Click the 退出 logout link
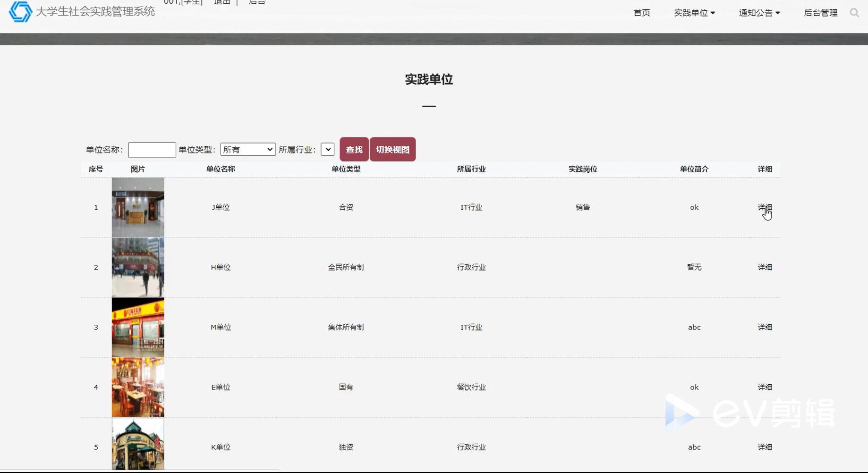 pos(222,2)
